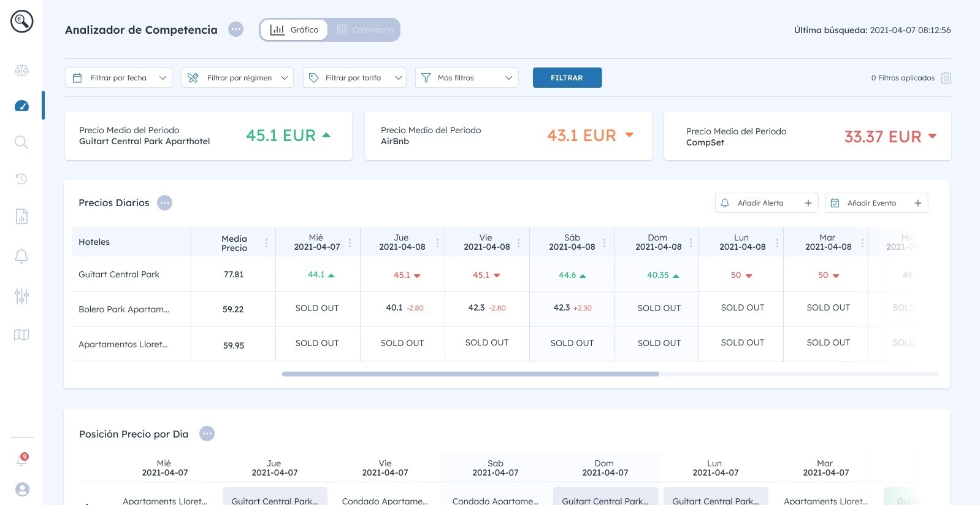Open the user profile avatar icon

tap(22, 489)
